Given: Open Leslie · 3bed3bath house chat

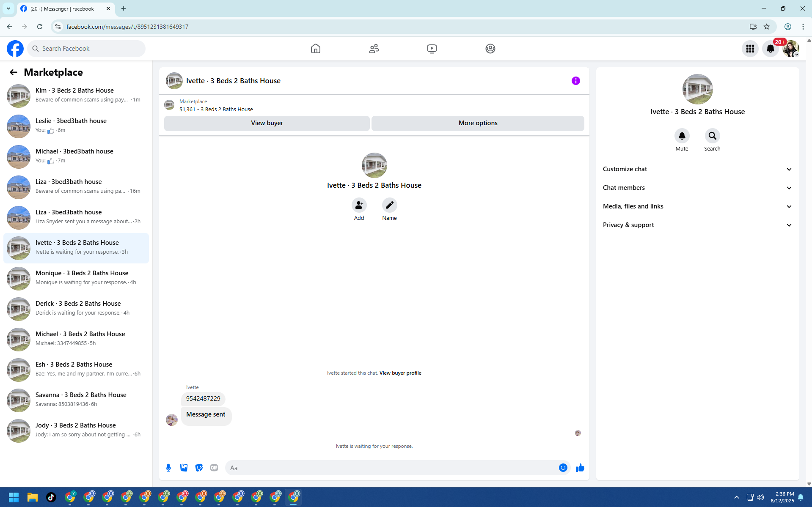Looking at the screenshot, I should pyautogui.click(x=76, y=126).
